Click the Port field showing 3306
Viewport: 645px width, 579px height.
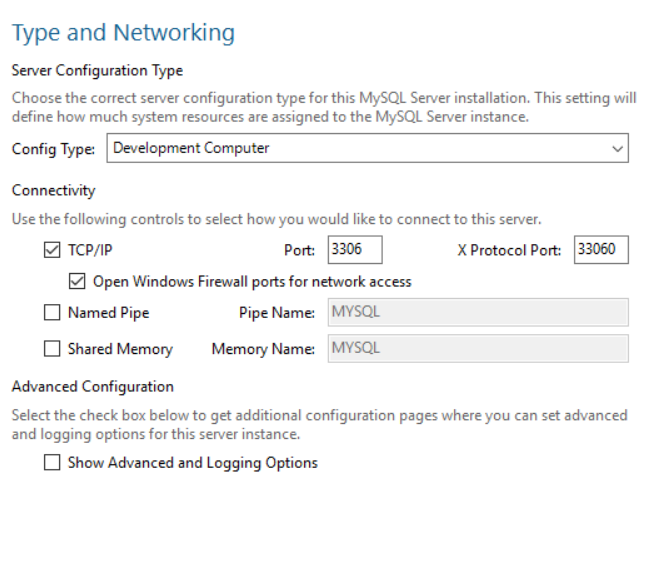click(355, 250)
